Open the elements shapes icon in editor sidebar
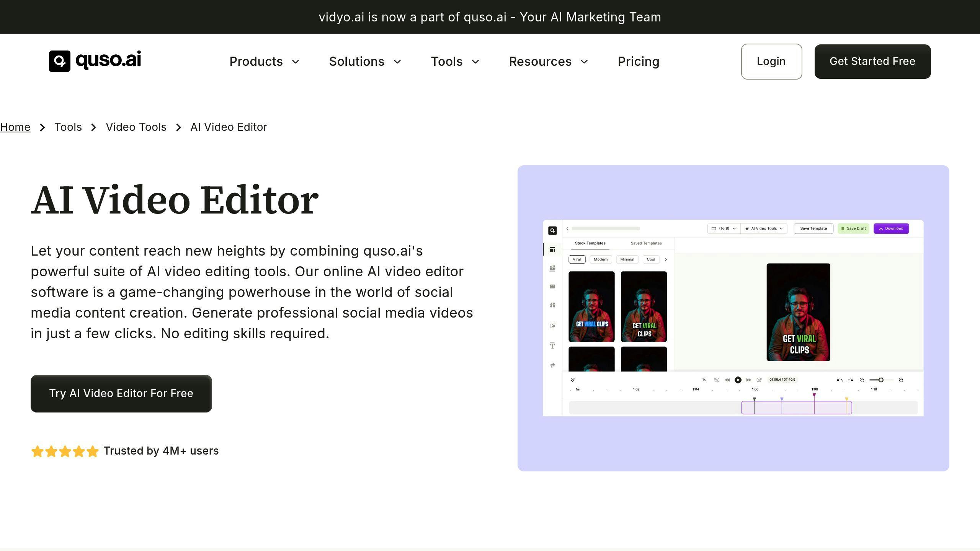The height and width of the screenshot is (551, 980). (552, 305)
